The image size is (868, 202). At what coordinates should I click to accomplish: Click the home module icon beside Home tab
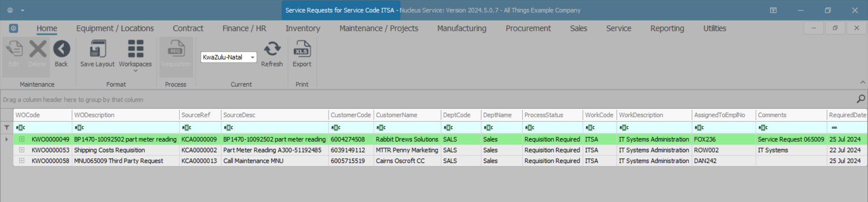pos(14,28)
